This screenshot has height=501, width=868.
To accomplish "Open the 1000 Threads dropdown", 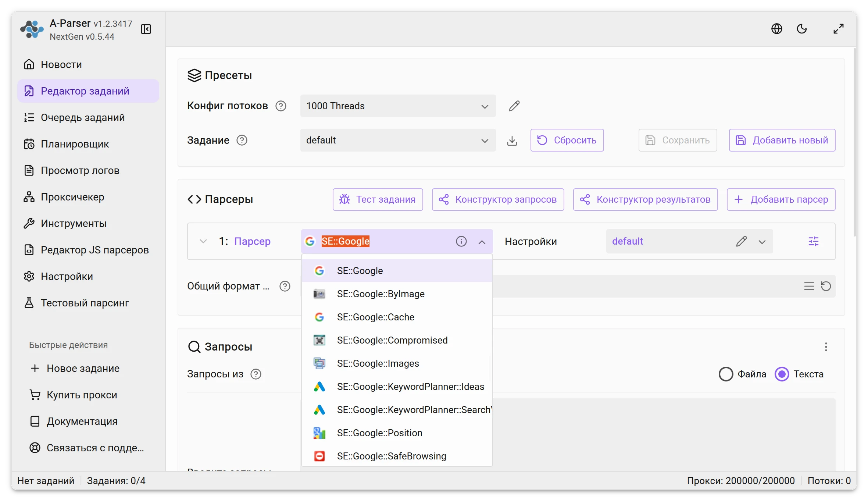I will [398, 106].
